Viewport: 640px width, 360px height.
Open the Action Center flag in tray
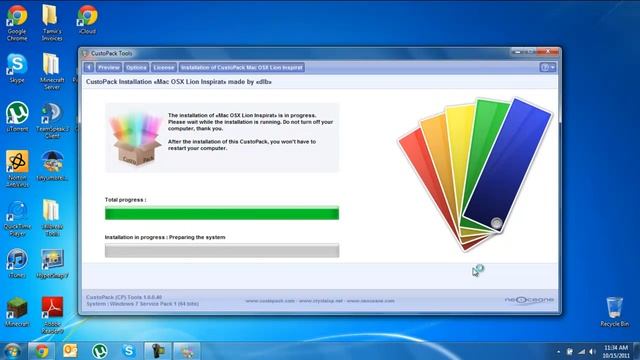[569, 351]
